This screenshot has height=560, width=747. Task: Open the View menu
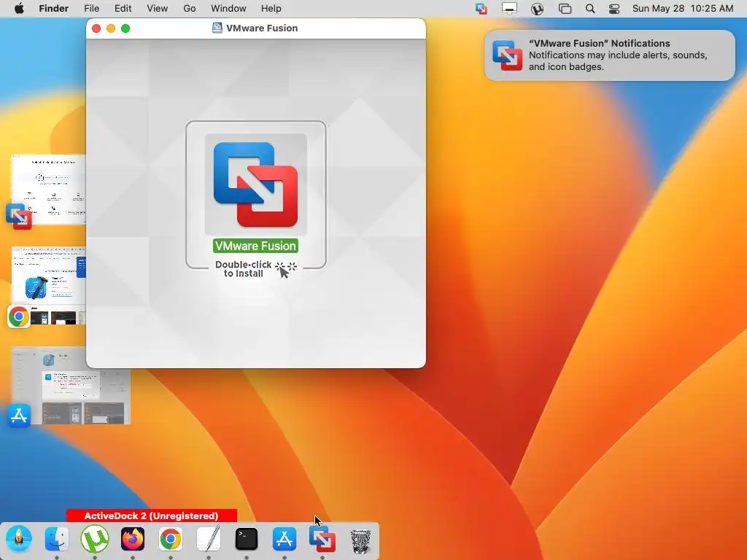[x=158, y=8]
